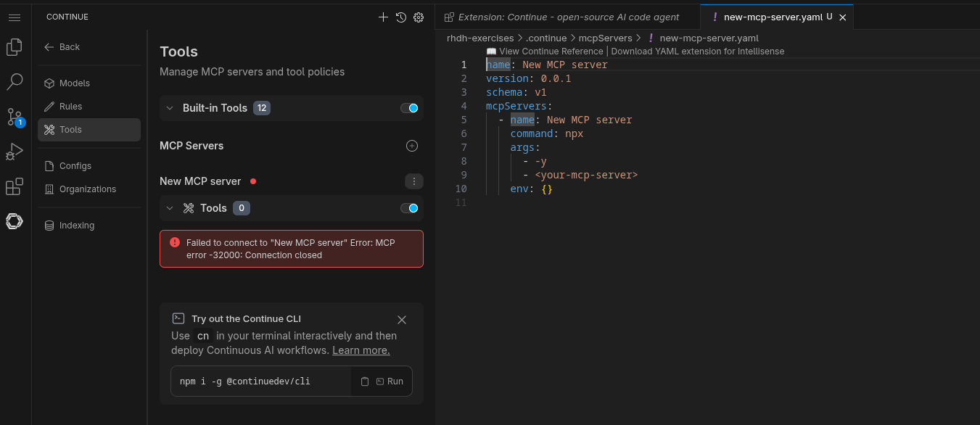
Task: Open the Models settings section
Action: click(89, 83)
